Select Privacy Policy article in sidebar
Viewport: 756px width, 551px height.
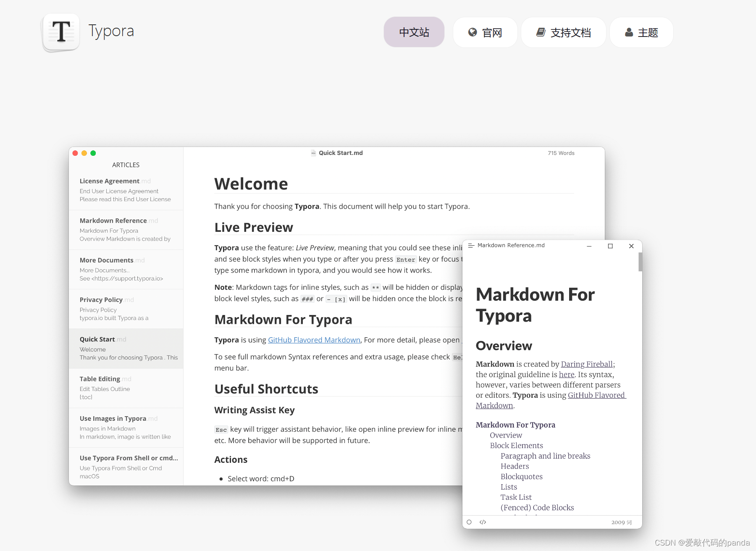pyautogui.click(x=126, y=309)
